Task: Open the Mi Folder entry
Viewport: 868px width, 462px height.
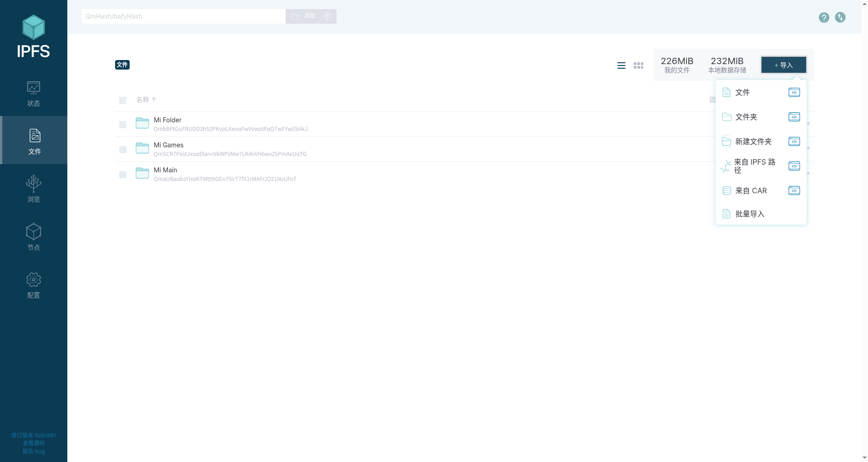Action: 167,120
